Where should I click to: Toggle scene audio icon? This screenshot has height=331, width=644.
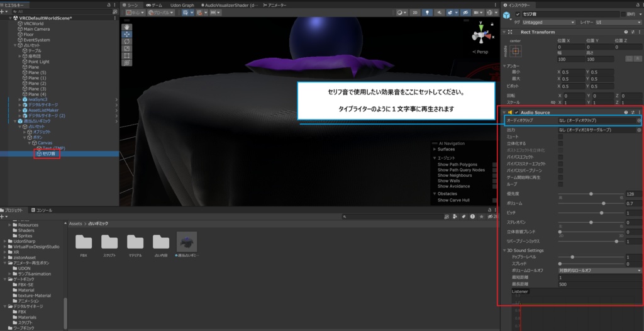(440, 13)
